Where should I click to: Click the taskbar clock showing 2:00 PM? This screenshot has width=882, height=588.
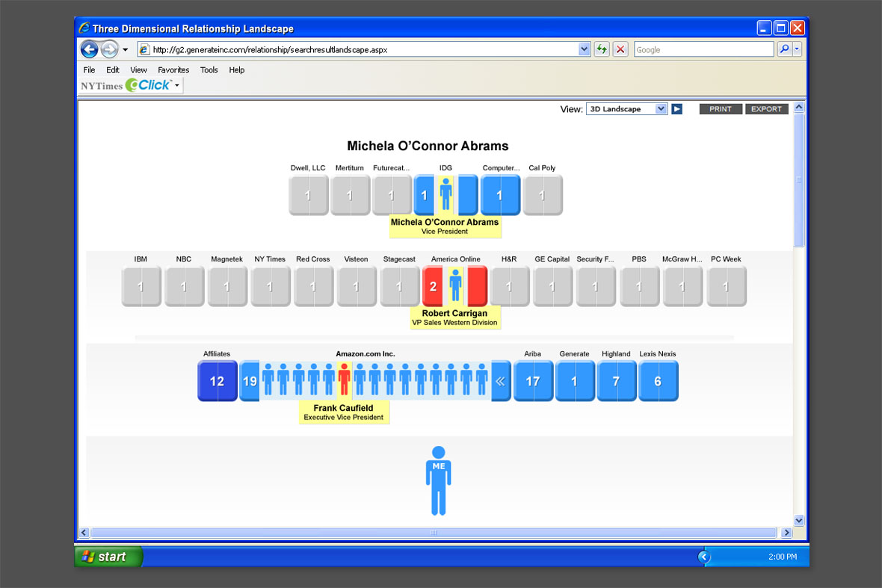(783, 557)
